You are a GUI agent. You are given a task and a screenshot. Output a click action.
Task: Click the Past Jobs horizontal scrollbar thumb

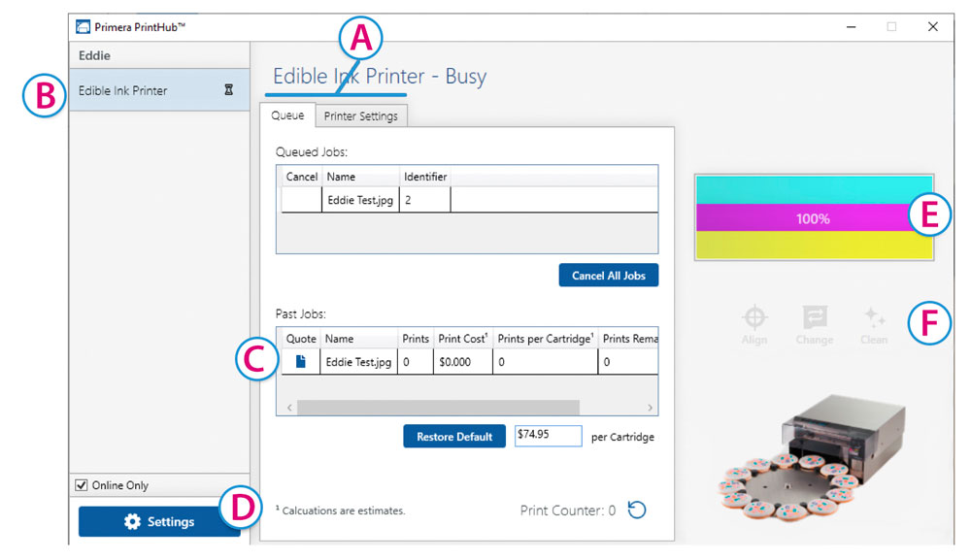[438, 408]
